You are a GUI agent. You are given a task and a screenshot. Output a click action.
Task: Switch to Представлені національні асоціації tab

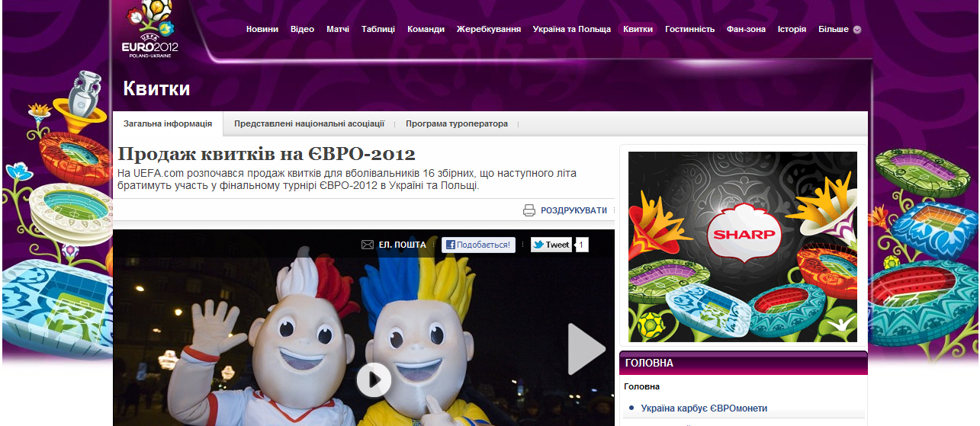click(309, 123)
